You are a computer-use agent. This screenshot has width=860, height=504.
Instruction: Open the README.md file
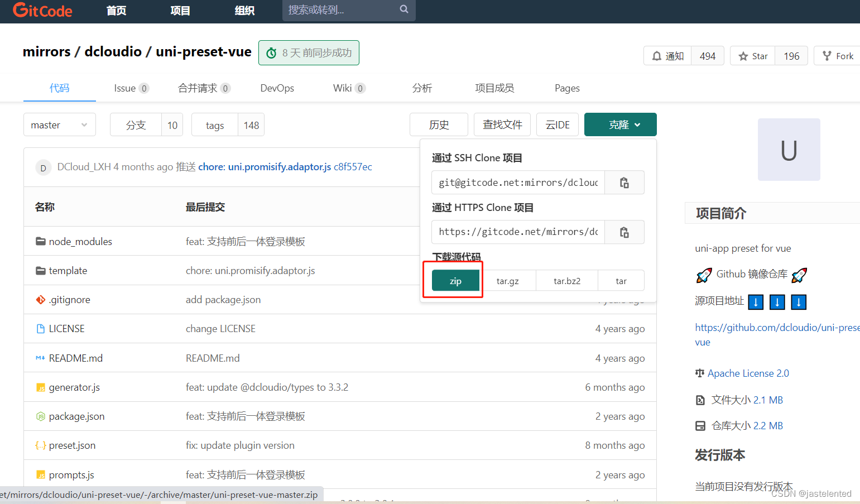point(76,358)
